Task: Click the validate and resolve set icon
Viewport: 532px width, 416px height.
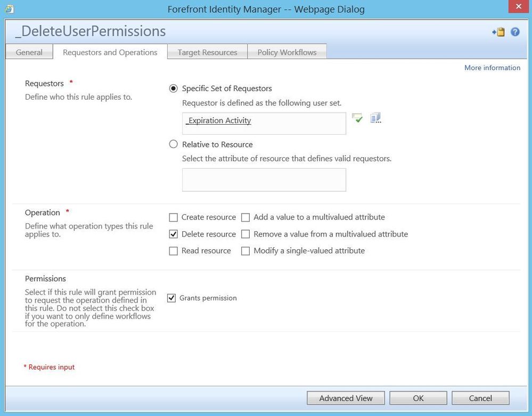Action: [x=357, y=118]
